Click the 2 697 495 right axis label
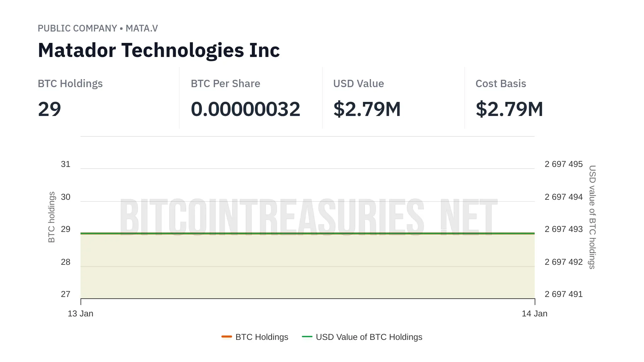Image resolution: width=644 pixels, height=362 pixels. [x=563, y=164]
